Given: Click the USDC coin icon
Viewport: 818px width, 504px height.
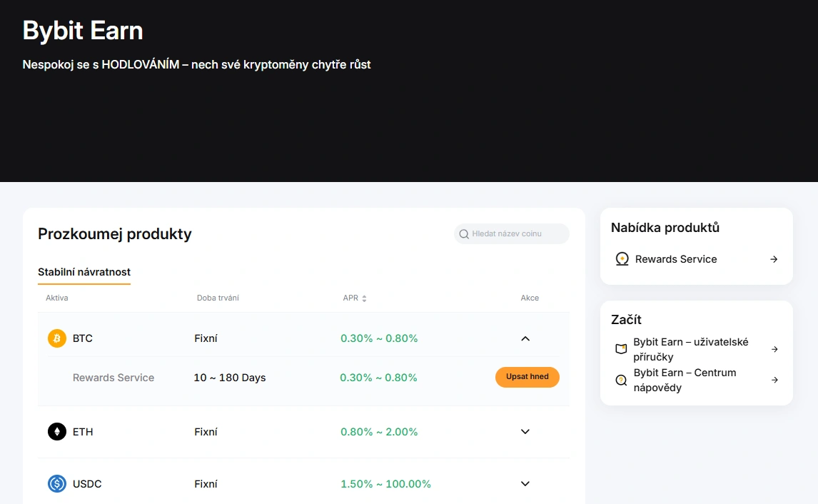Looking at the screenshot, I should (x=57, y=484).
